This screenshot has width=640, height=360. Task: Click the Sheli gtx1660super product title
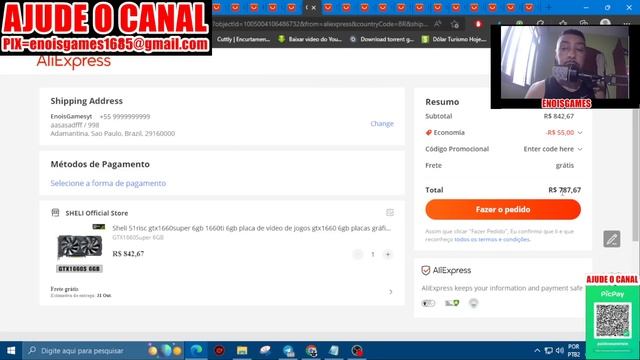251,228
